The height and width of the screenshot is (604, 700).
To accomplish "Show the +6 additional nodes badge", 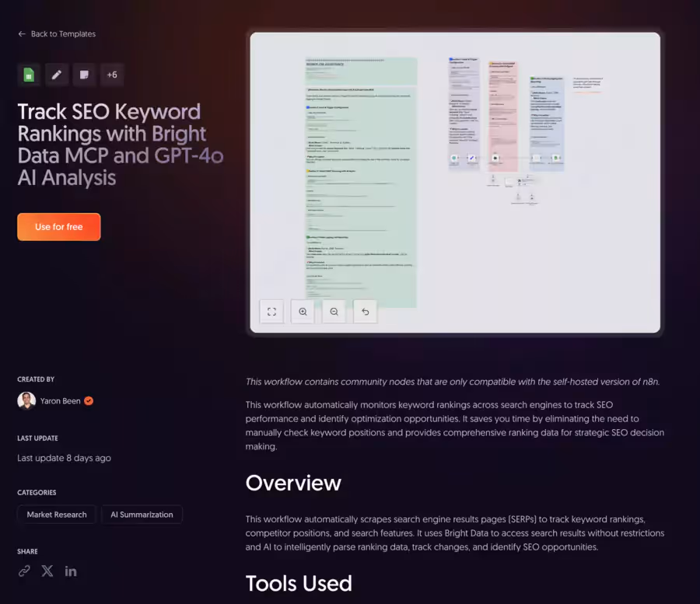I will coord(112,75).
